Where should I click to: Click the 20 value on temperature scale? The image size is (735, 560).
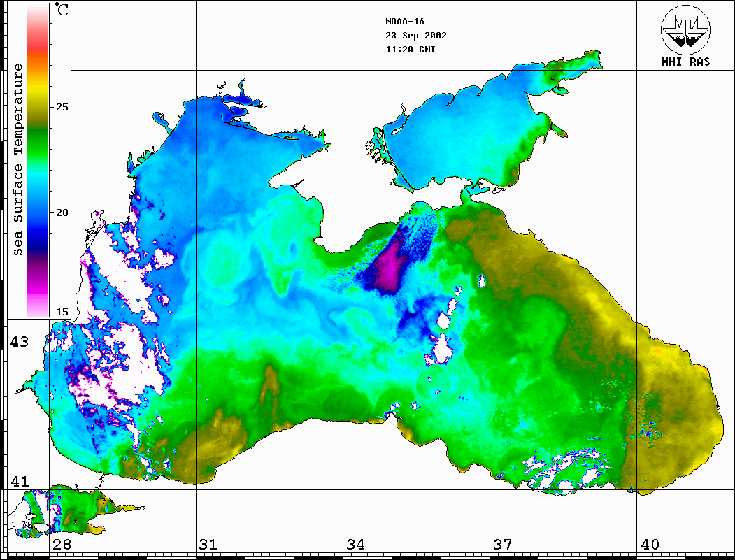(62, 213)
